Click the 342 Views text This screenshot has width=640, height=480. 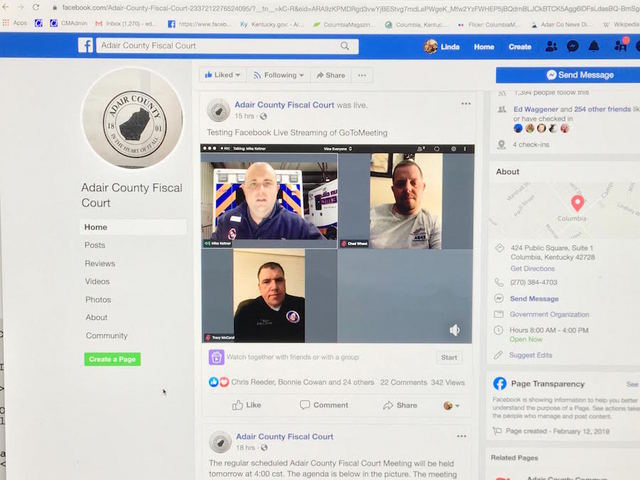pyautogui.click(x=448, y=382)
